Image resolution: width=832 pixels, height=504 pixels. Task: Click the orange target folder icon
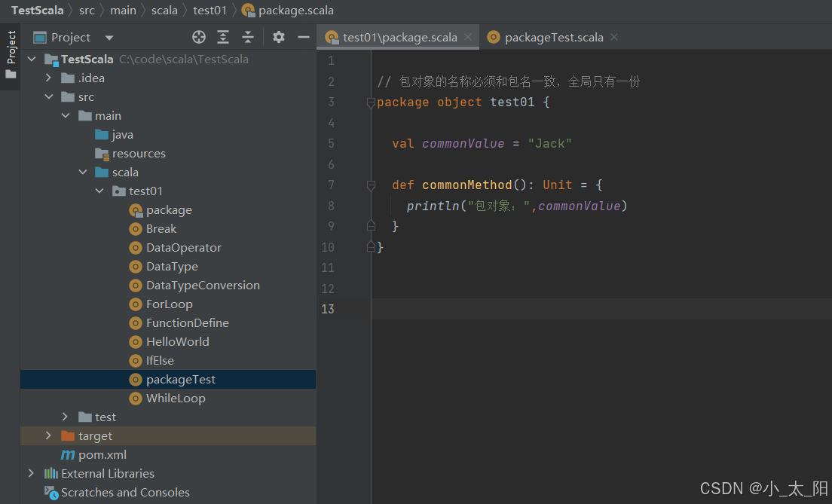(x=68, y=436)
